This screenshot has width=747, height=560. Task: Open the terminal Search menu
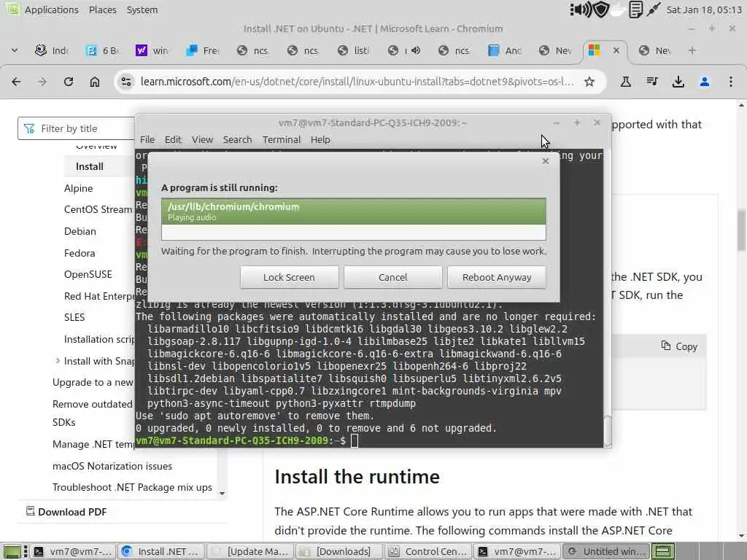point(237,139)
